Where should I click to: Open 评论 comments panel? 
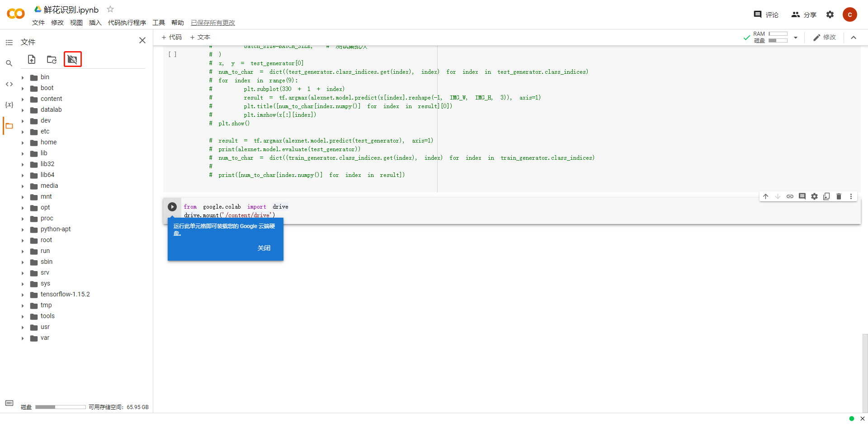click(766, 14)
